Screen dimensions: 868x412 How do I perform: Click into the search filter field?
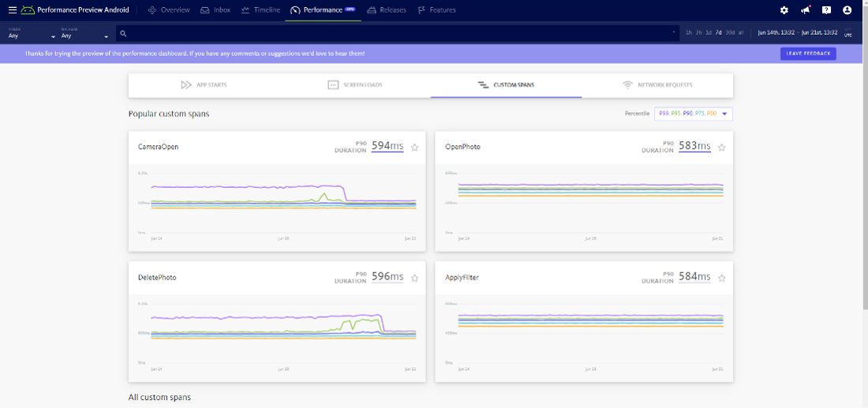395,33
